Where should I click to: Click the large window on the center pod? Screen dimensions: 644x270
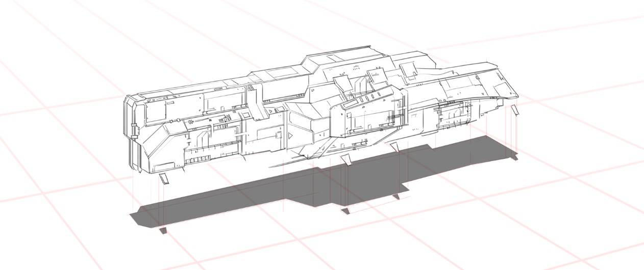370,120
